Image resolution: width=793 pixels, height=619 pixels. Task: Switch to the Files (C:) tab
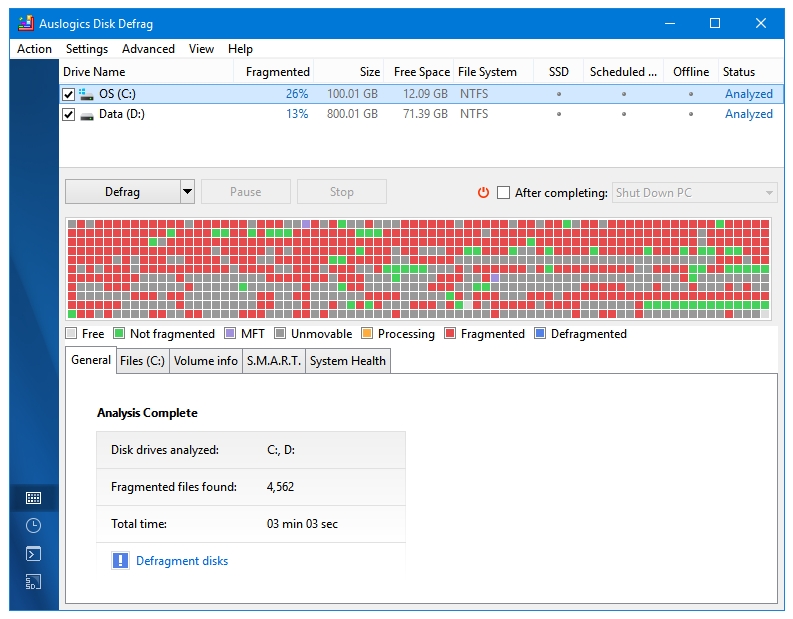(143, 361)
